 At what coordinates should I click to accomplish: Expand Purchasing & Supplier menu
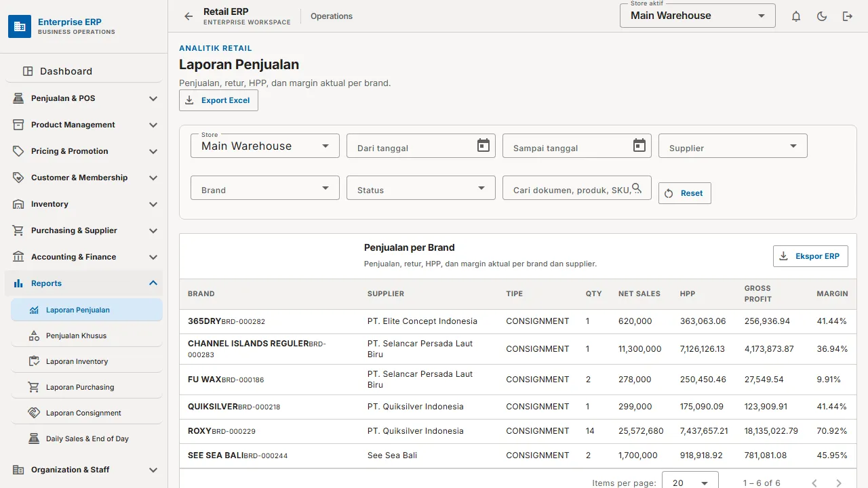[x=84, y=230]
